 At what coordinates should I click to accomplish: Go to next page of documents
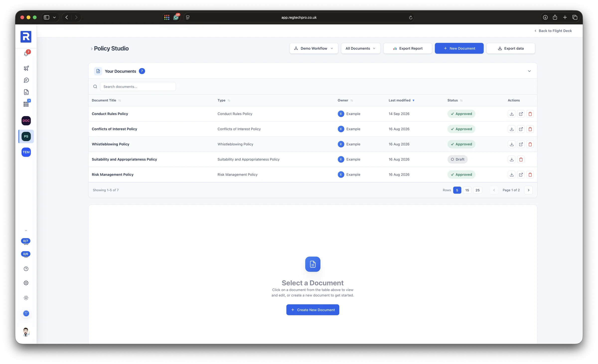(528, 190)
